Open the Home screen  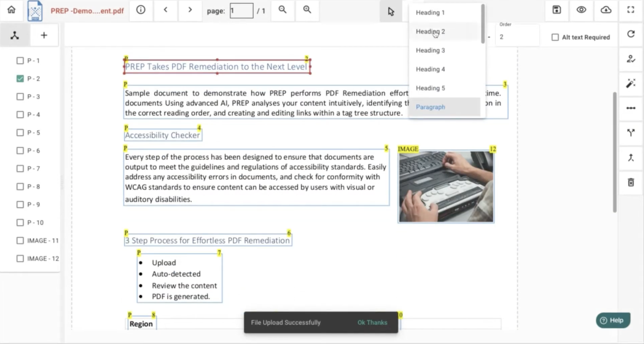(x=11, y=10)
